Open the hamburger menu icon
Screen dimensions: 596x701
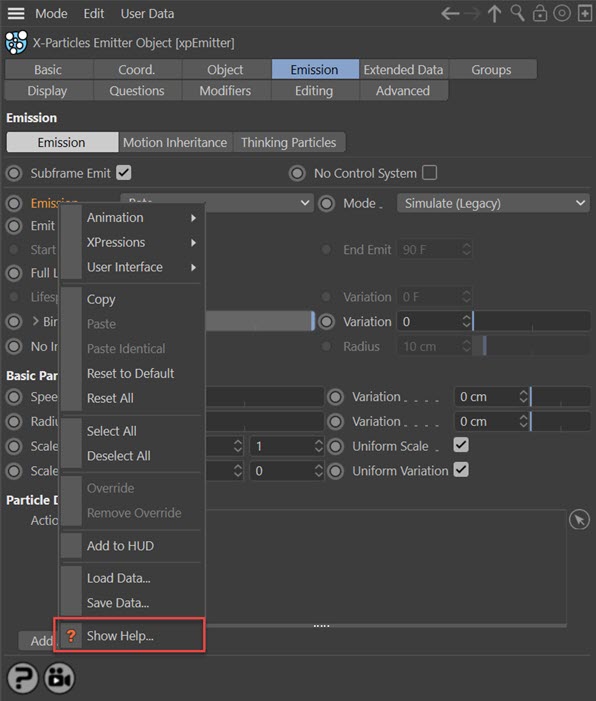coord(16,13)
